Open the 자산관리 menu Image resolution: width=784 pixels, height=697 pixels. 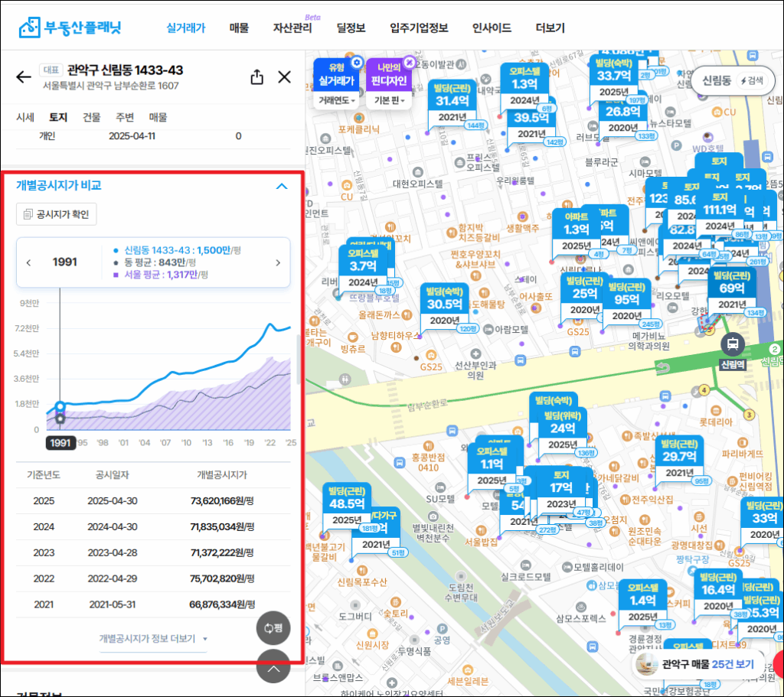[x=292, y=28]
